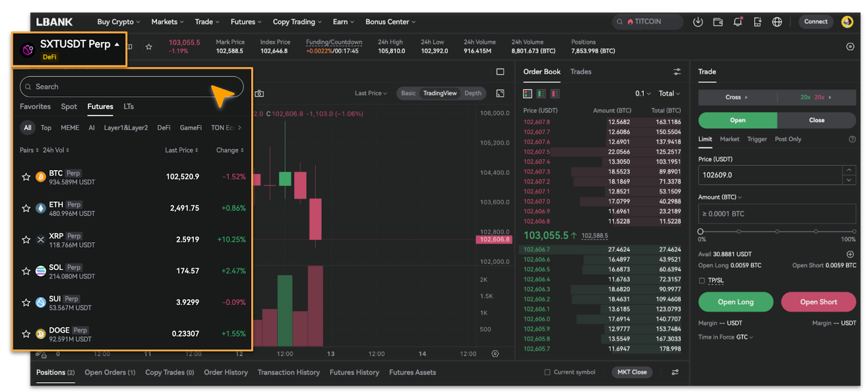
Task: Open the Futures dropdown in top nav
Action: (246, 22)
